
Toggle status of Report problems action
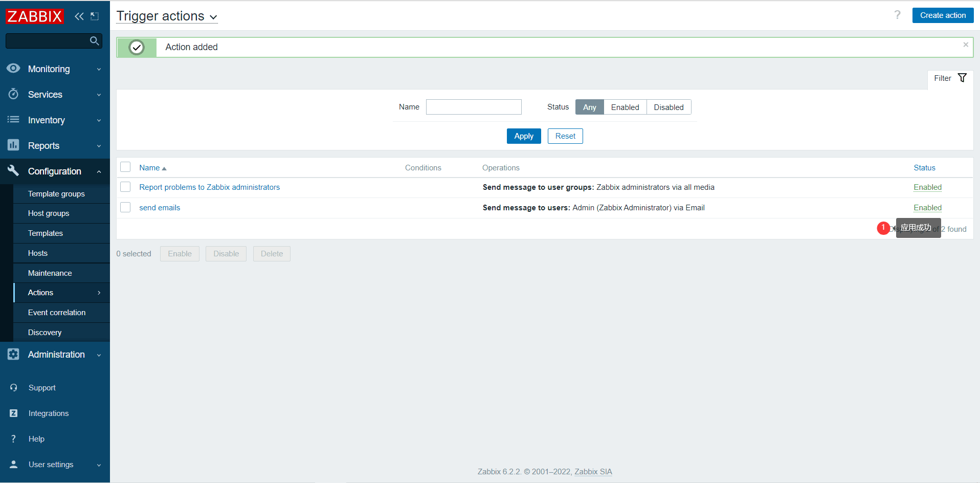pos(928,187)
